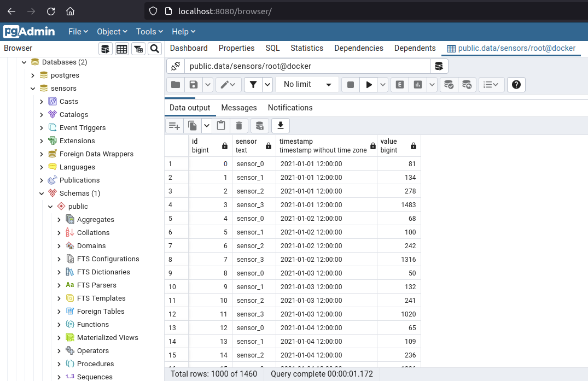
Task: Click the Open File folder icon
Action: tap(176, 85)
